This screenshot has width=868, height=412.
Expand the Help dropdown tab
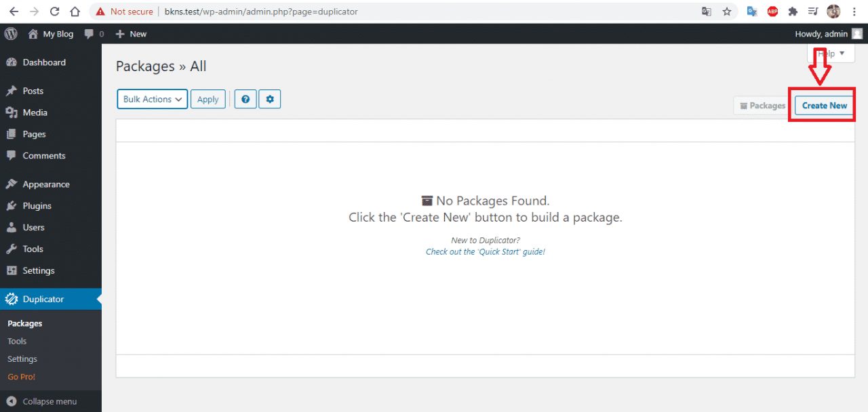click(x=831, y=54)
